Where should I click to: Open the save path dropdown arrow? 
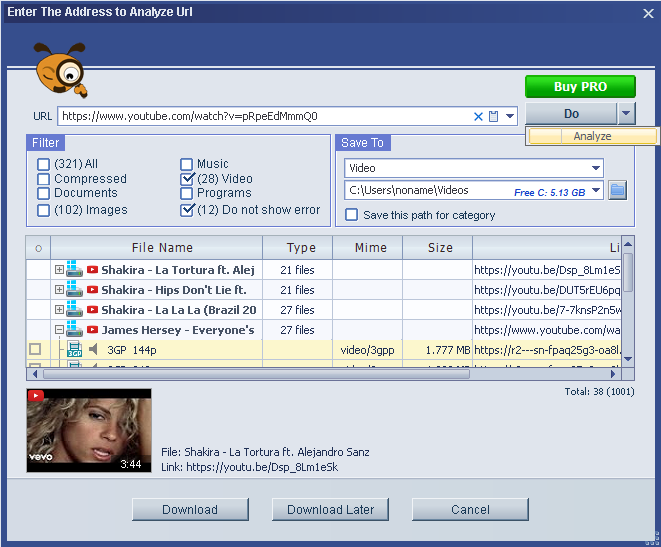[596, 190]
